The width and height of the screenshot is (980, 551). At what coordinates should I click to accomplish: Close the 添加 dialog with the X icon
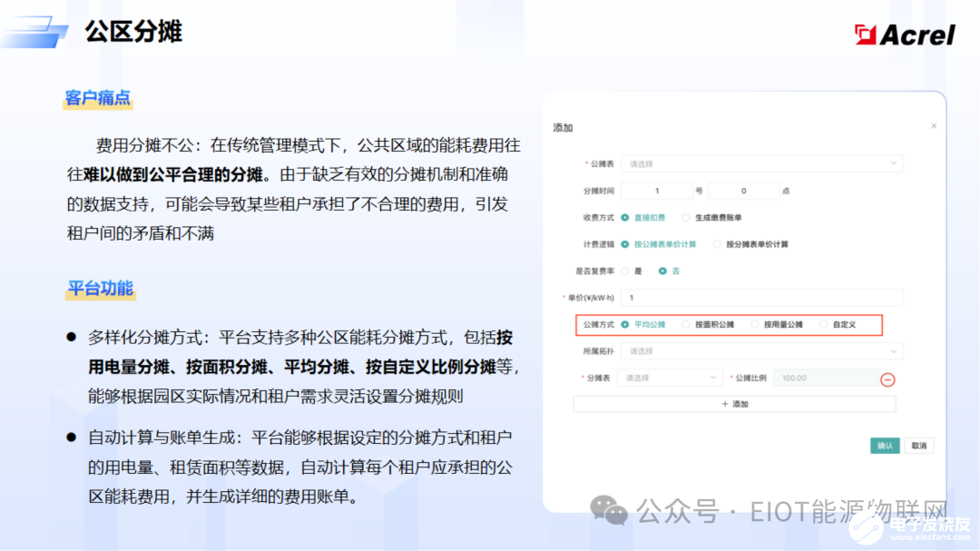[933, 125]
